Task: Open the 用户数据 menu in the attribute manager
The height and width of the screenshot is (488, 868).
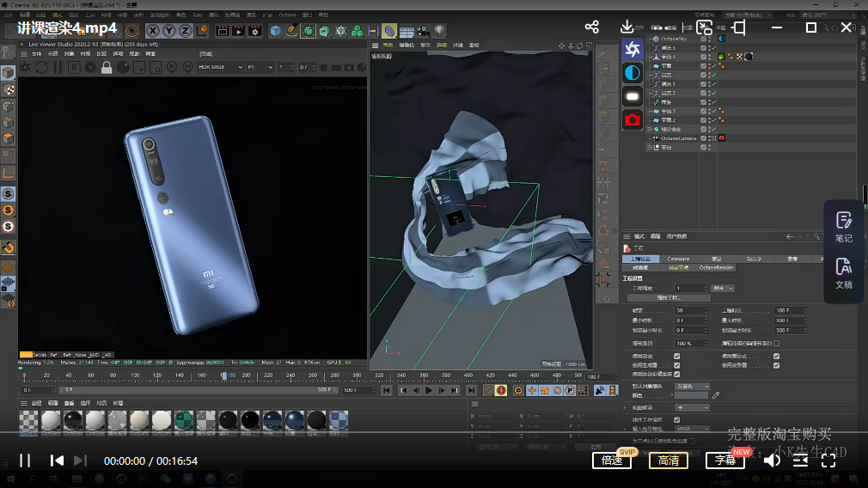Action: click(x=676, y=236)
